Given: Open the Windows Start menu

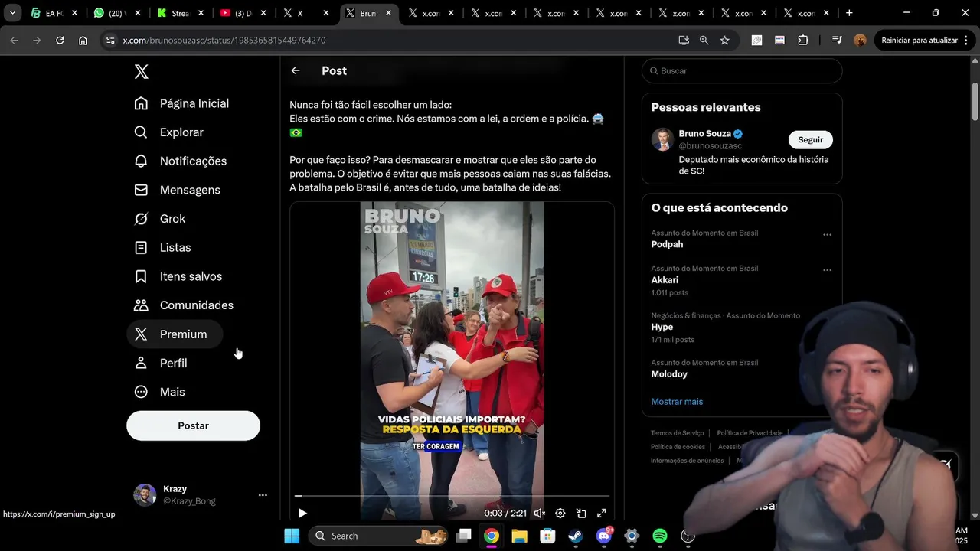Looking at the screenshot, I should click(292, 536).
